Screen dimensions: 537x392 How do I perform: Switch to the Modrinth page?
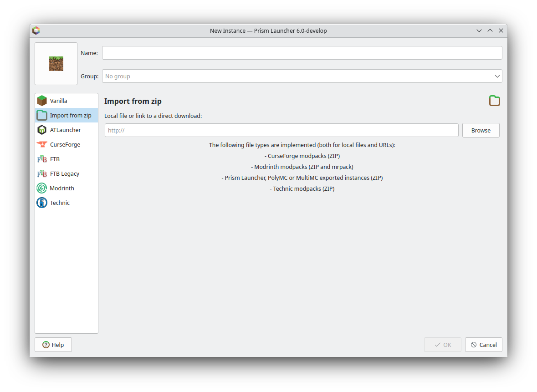coord(61,188)
